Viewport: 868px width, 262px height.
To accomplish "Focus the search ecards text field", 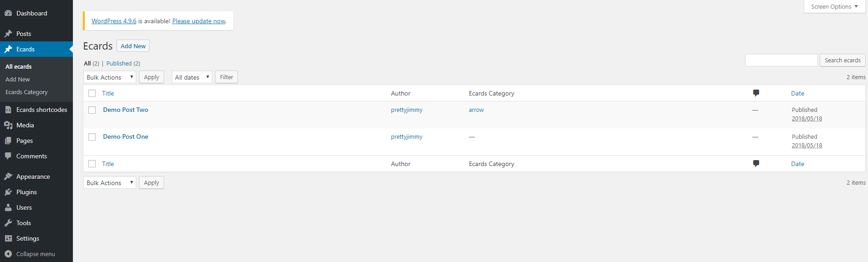I will click(x=781, y=60).
